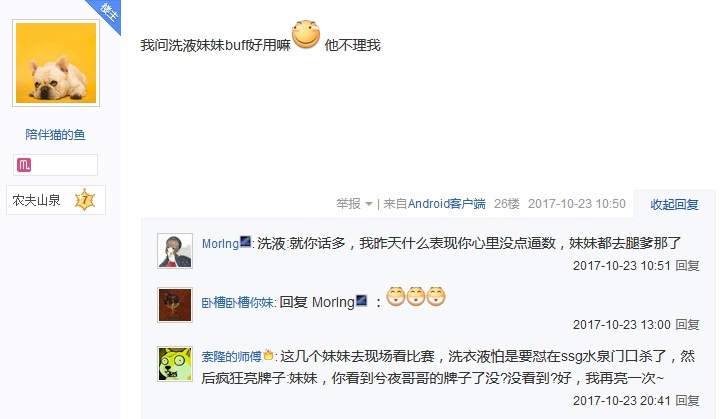Image resolution: width=726 pixels, height=419 pixels.
Task: Click the laughing emoji trio
Action: click(x=416, y=297)
